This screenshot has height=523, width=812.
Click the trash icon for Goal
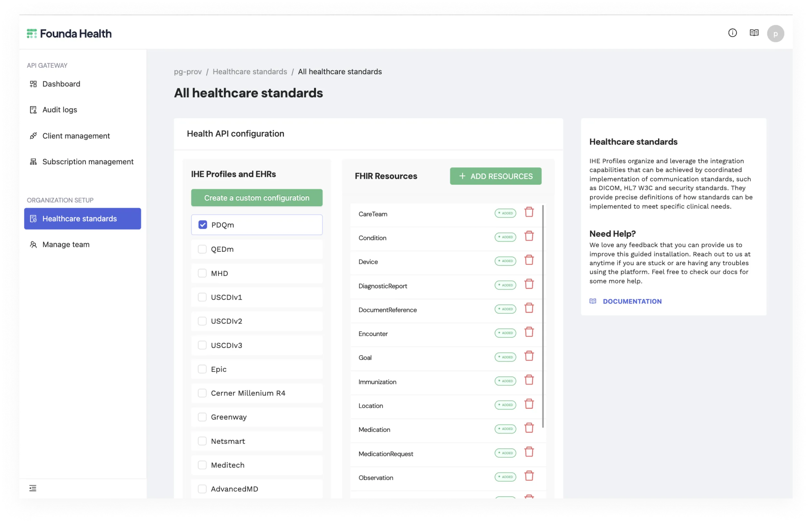pos(529,356)
